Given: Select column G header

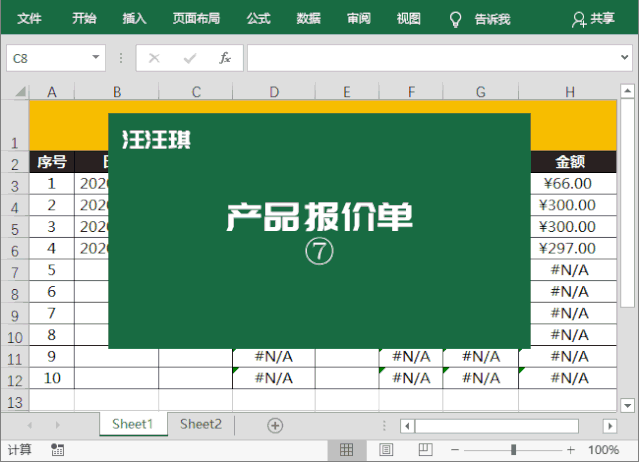Looking at the screenshot, I should [x=481, y=92].
